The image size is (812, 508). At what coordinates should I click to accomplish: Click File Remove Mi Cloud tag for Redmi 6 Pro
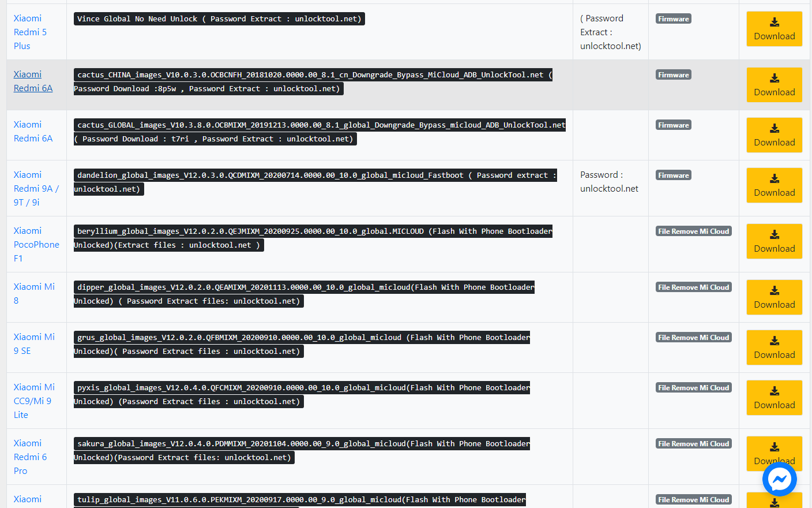point(693,444)
